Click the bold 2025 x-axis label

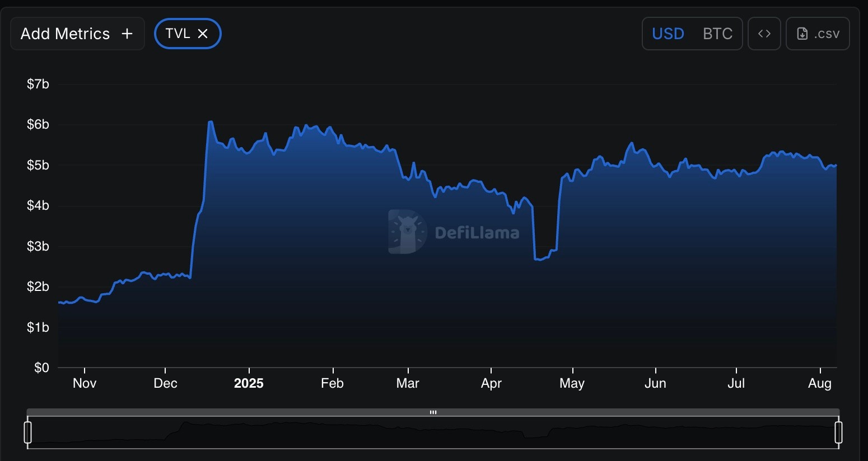249,383
